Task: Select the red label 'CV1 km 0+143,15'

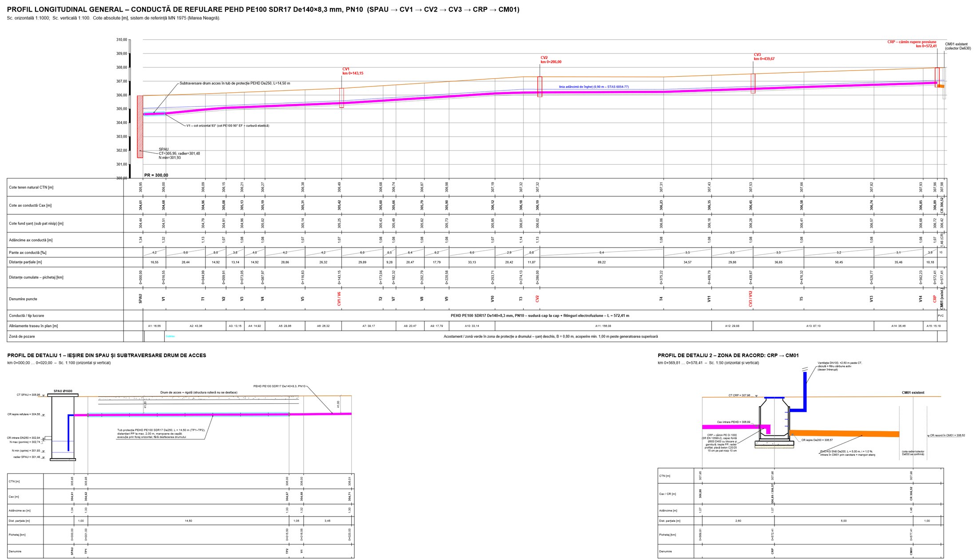Action: coord(353,71)
